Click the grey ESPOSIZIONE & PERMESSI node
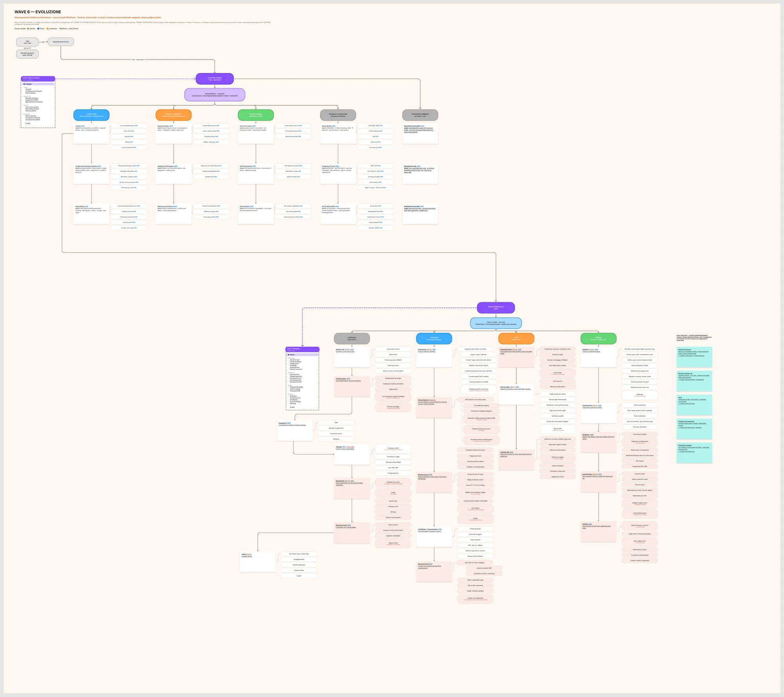This screenshot has width=784, height=697. (420, 115)
